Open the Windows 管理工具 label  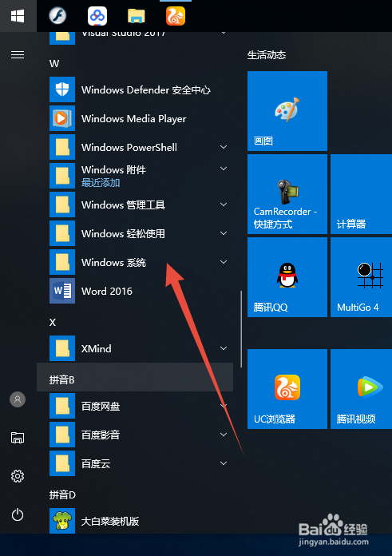123,205
